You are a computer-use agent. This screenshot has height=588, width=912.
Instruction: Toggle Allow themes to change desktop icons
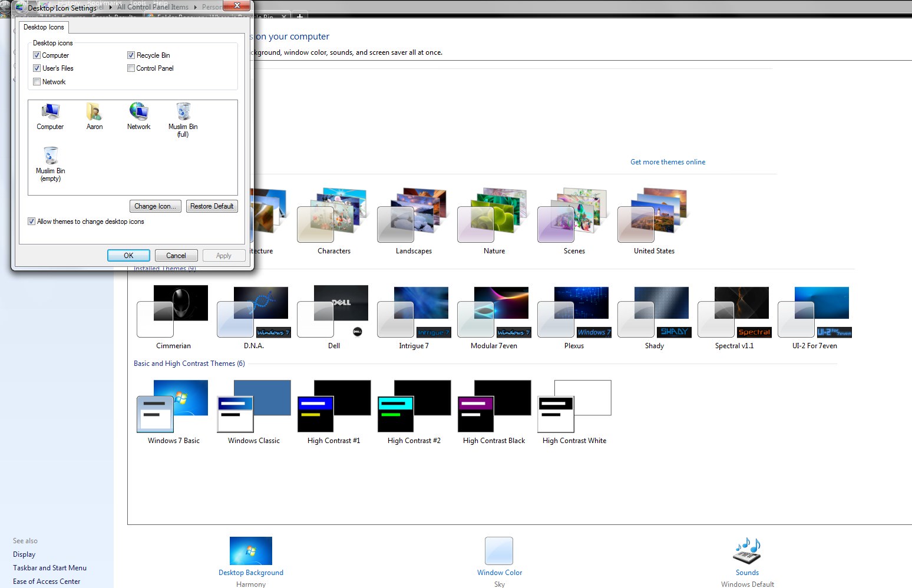pos(31,222)
